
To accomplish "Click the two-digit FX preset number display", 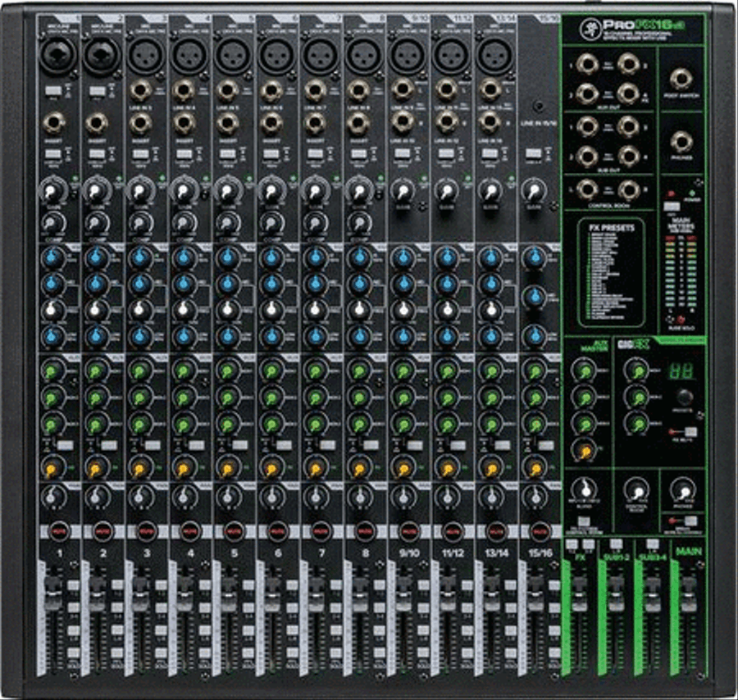I will pos(681,371).
